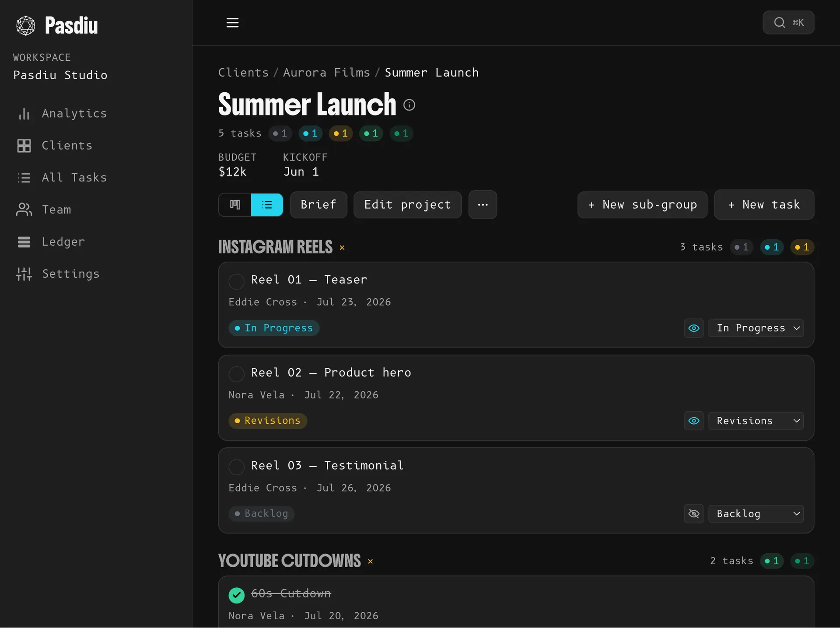Open the Brief button

[x=318, y=205]
